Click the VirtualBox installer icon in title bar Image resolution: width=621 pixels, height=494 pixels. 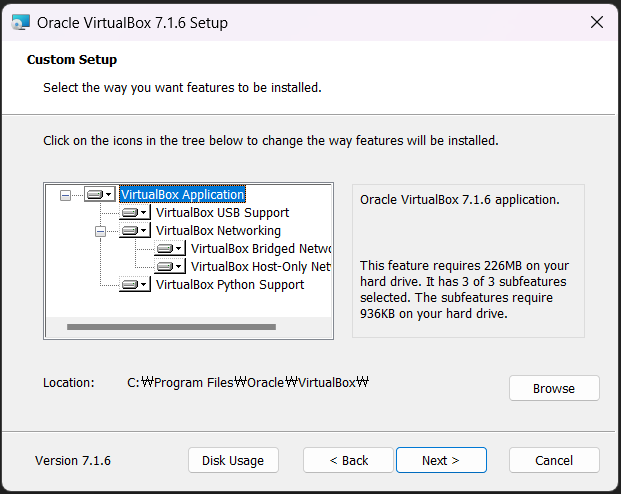[21, 23]
